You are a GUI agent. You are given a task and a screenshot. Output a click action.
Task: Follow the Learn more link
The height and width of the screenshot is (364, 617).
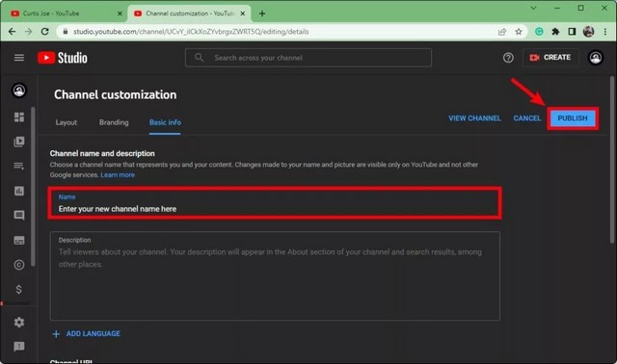[x=118, y=175]
